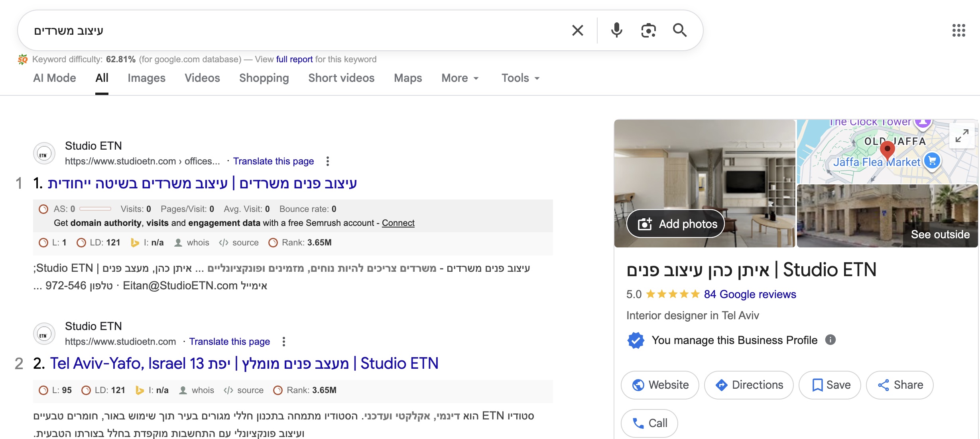The width and height of the screenshot is (980, 439).
Task: Click the Add photos button
Action: point(676,224)
